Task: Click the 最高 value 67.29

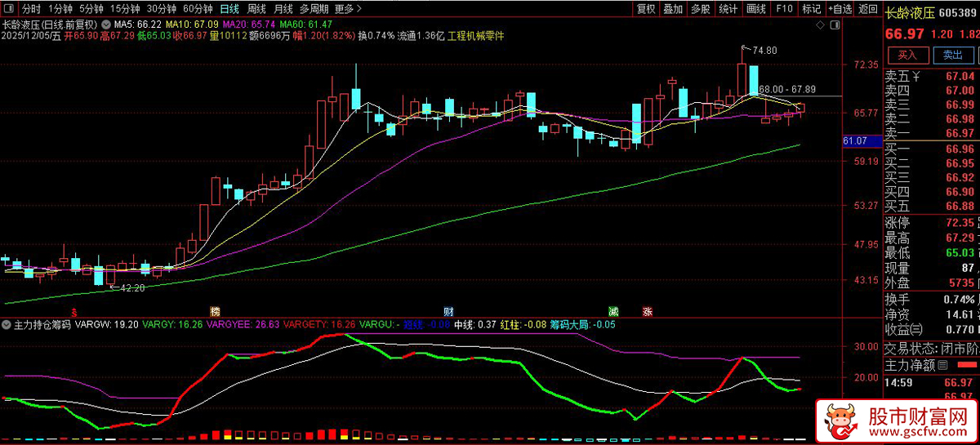Action: pos(960,238)
